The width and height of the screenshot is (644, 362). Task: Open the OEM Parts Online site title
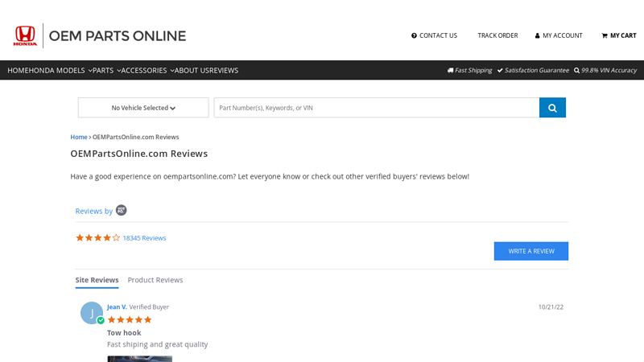pyautogui.click(x=118, y=36)
